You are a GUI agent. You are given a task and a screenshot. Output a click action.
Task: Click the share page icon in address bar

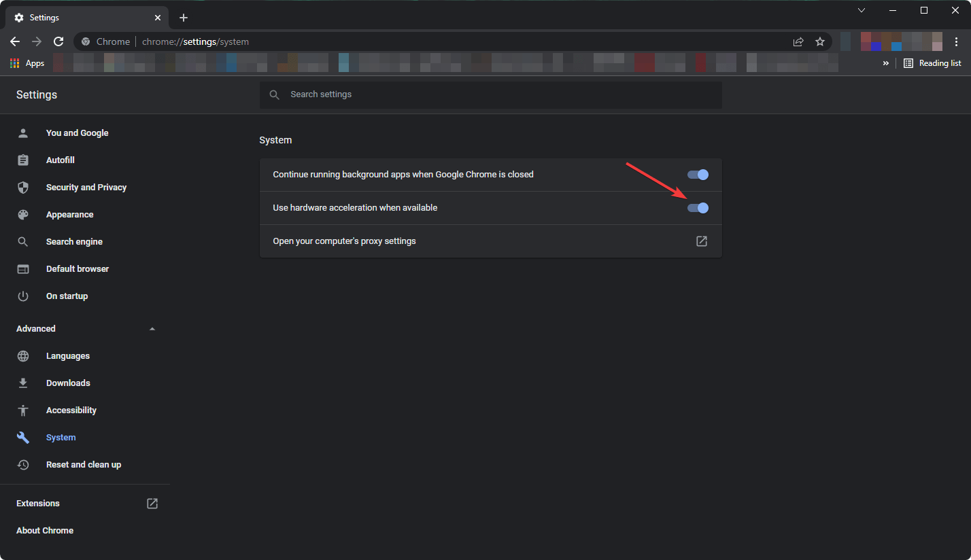(x=798, y=41)
